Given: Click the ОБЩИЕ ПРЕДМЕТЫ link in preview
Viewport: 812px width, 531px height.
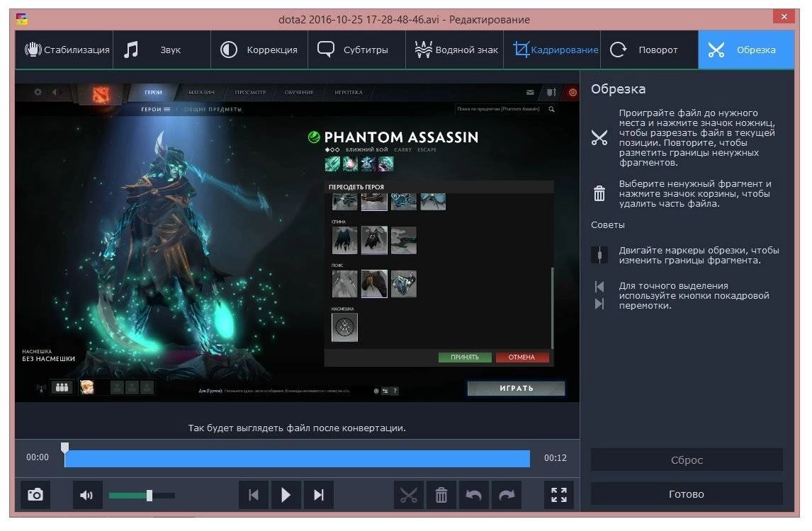Looking at the screenshot, I should 213,109.
